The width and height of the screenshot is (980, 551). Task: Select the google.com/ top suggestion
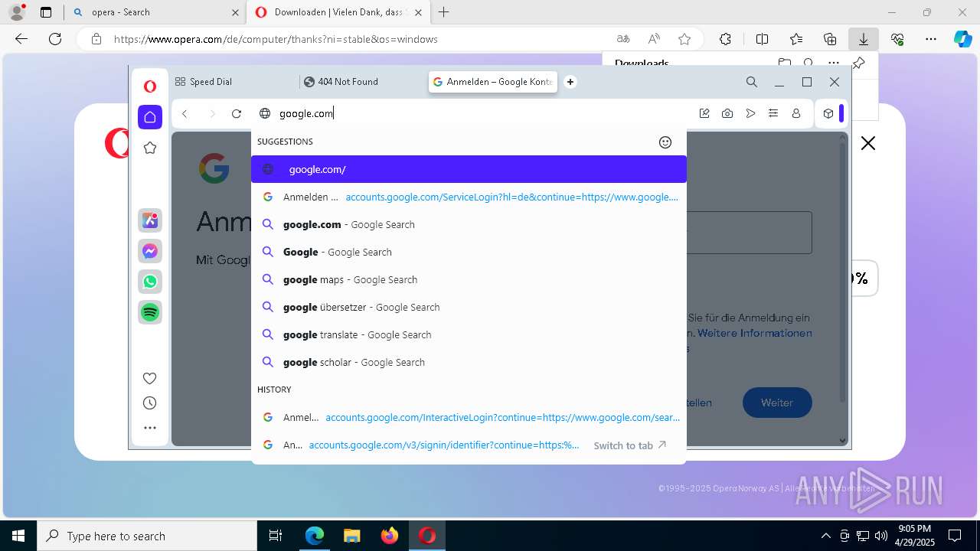coord(469,169)
